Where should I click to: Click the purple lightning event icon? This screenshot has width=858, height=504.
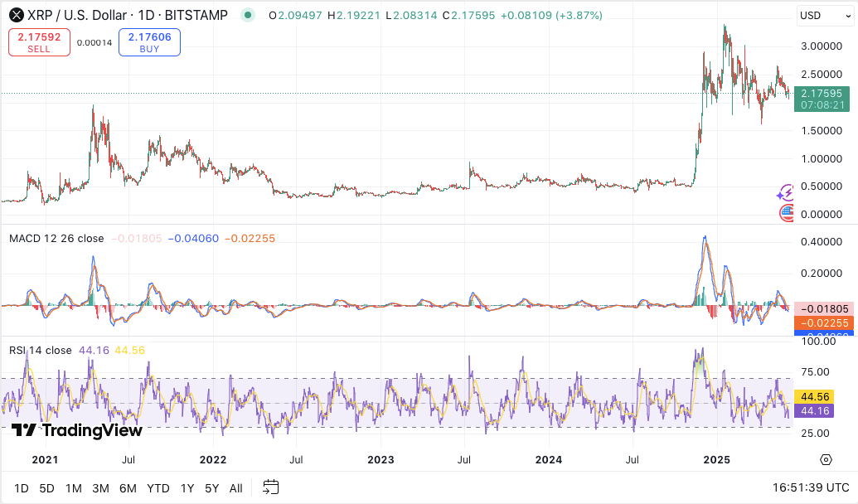tap(784, 193)
